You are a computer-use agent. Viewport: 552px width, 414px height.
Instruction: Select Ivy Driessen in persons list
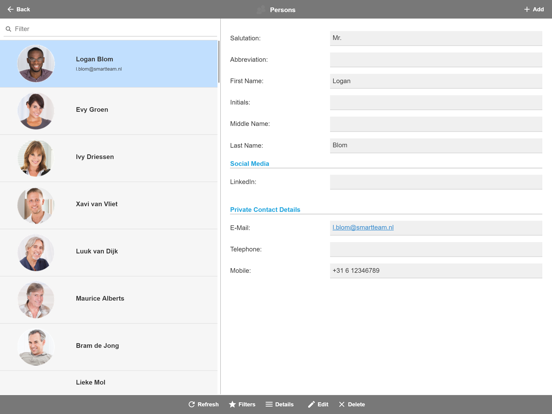[x=109, y=158]
